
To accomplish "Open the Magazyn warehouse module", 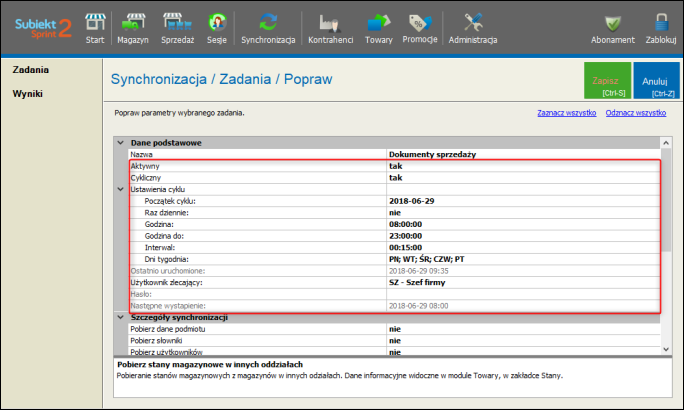I will (133, 28).
